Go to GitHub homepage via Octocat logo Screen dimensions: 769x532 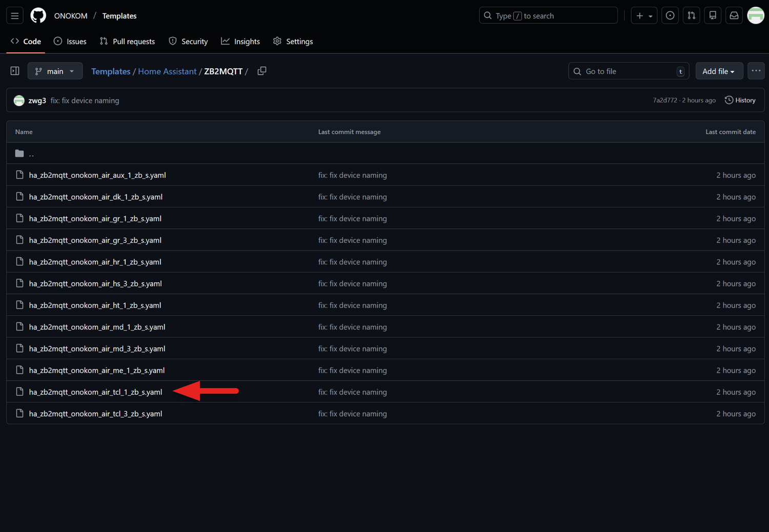[38, 16]
